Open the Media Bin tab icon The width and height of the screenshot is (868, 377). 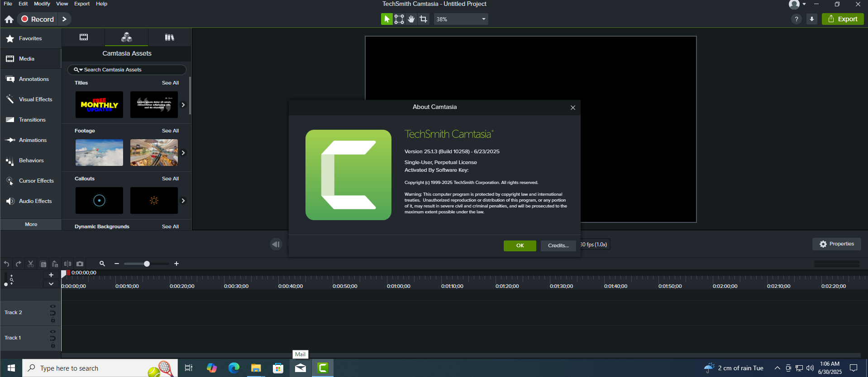tap(84, 37)
